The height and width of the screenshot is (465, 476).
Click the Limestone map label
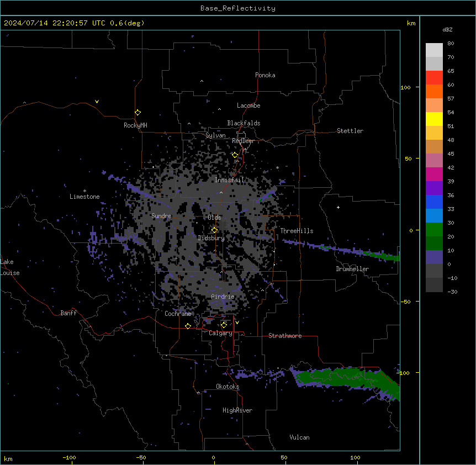click(x=84, y=197)
